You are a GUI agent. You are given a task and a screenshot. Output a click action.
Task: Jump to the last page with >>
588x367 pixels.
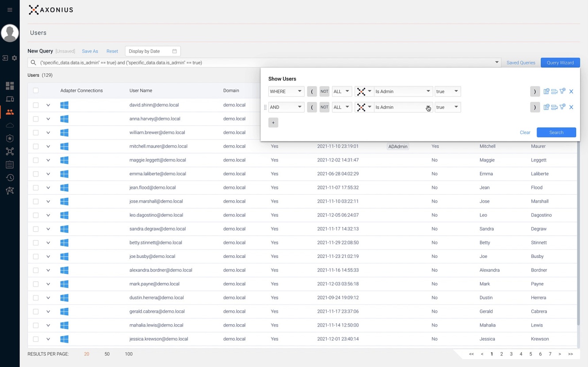point(570,354)
